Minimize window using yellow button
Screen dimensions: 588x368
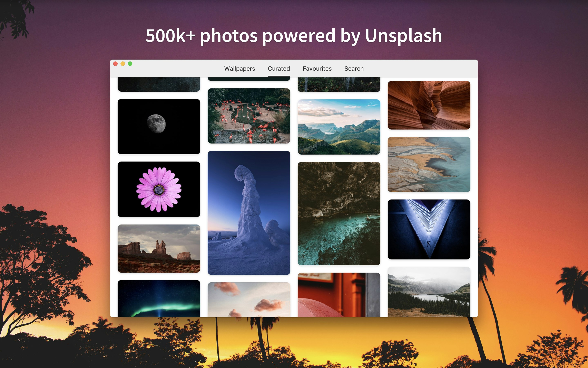pos(123,64)
